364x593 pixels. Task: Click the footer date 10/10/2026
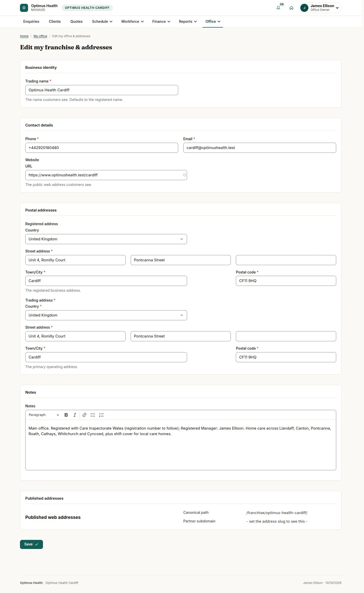(x=333, y=583)
